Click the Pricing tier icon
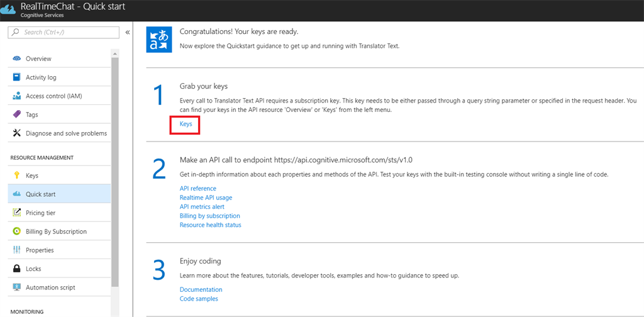 [x=17, y=213]
